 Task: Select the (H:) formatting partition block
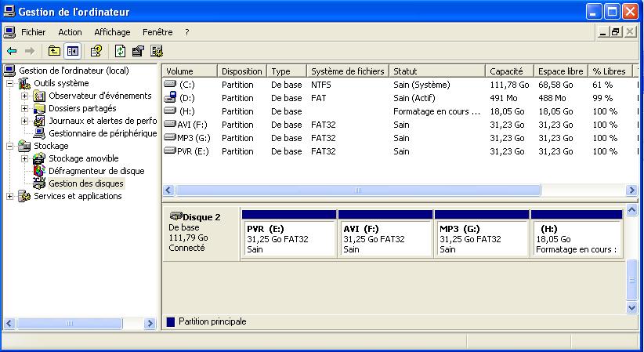(577, 234)
